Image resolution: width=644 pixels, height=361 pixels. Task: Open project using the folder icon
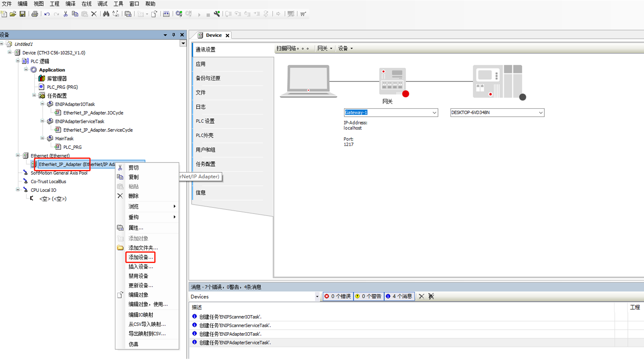[x=13, y=14]
